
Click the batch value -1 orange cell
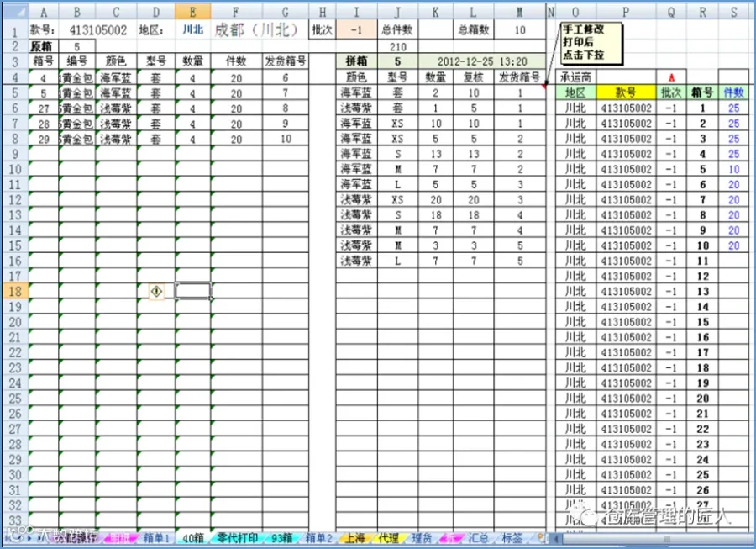point(356,30)
